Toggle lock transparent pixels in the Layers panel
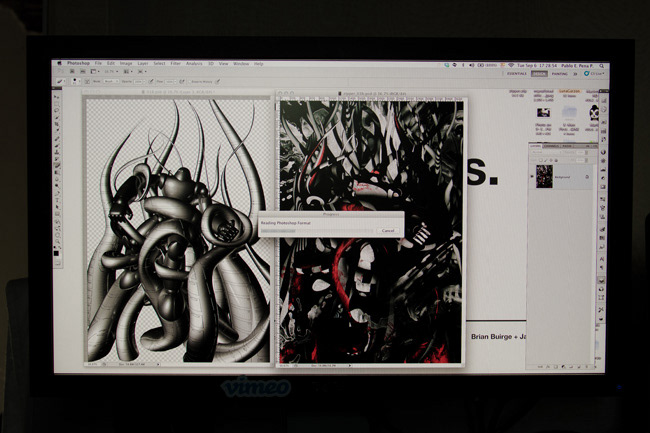This screenshot has height=433, width=650. pyautogui.click(x=541, y=160)
